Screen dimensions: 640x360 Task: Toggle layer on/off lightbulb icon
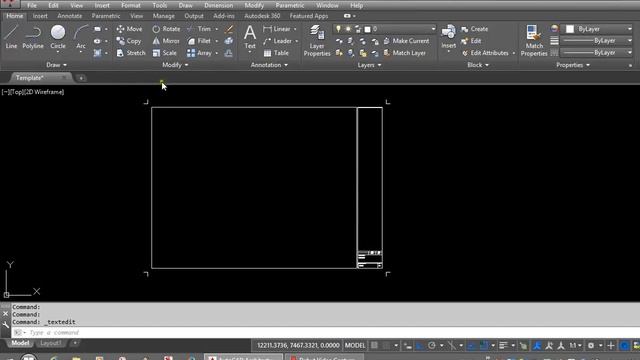point(338,29)
